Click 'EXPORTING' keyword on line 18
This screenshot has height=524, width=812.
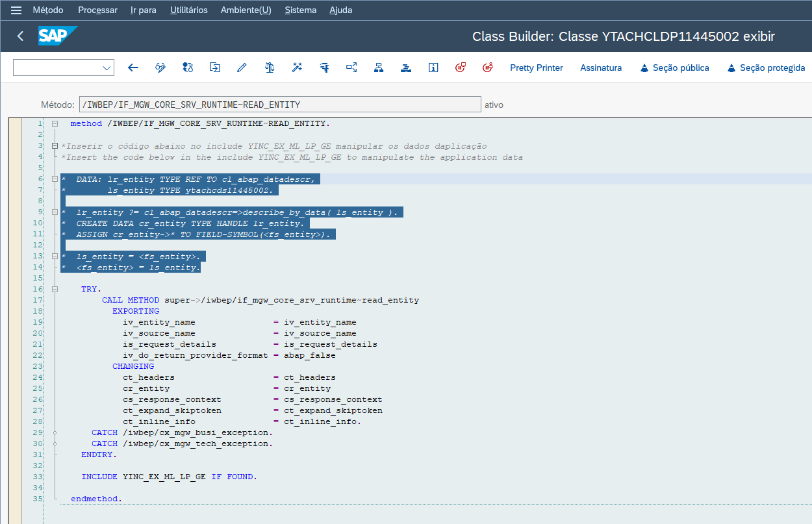click(136, 311)
